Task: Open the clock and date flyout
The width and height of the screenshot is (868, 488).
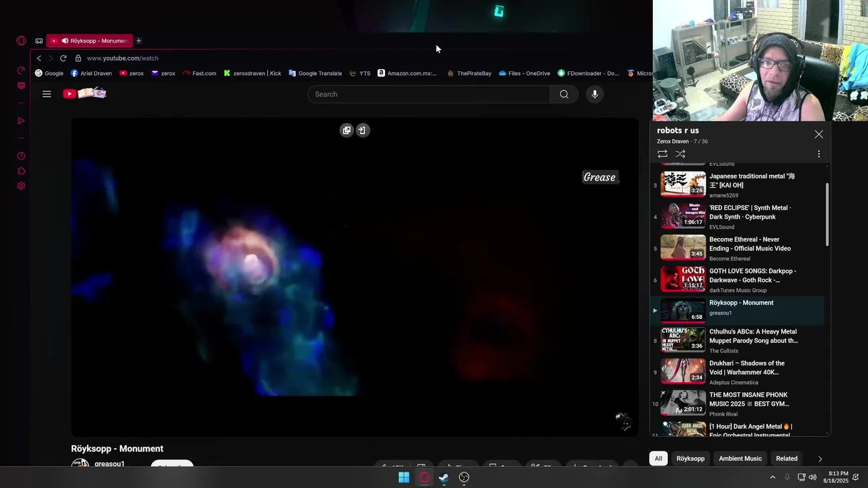Action: click(836, 477)
